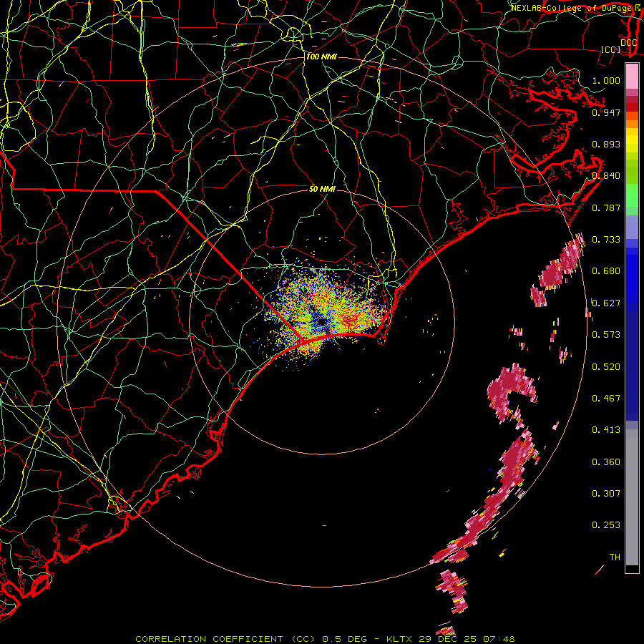Select the 1.000 value on the color scale
This screenshot has width=644, height=644.
click(x=606, y=80)
